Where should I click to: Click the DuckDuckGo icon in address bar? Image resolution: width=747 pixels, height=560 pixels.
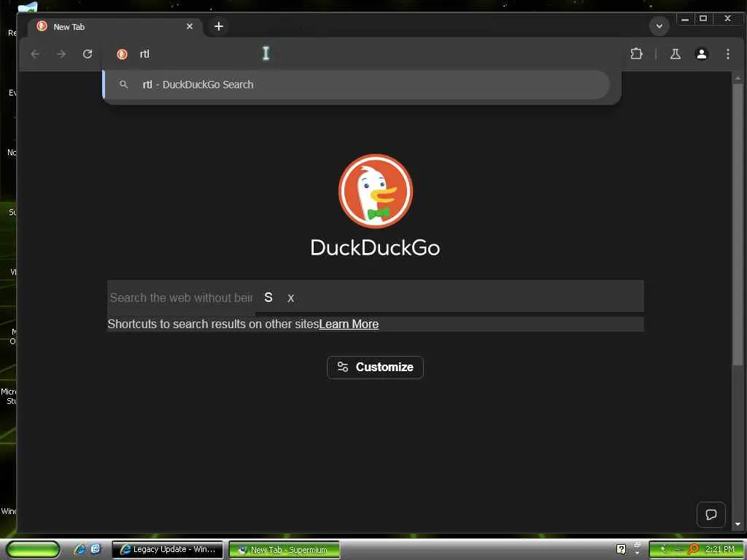[x=122, y=54]
